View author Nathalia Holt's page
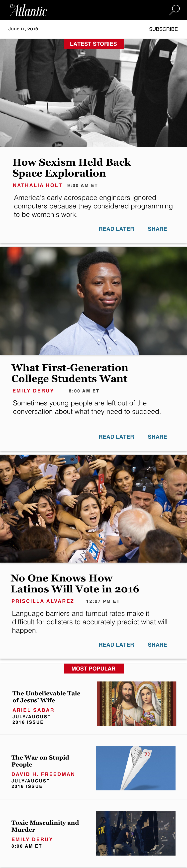This screenshot has width=187, height=868. pyautogui.click(x=37, y=185)
